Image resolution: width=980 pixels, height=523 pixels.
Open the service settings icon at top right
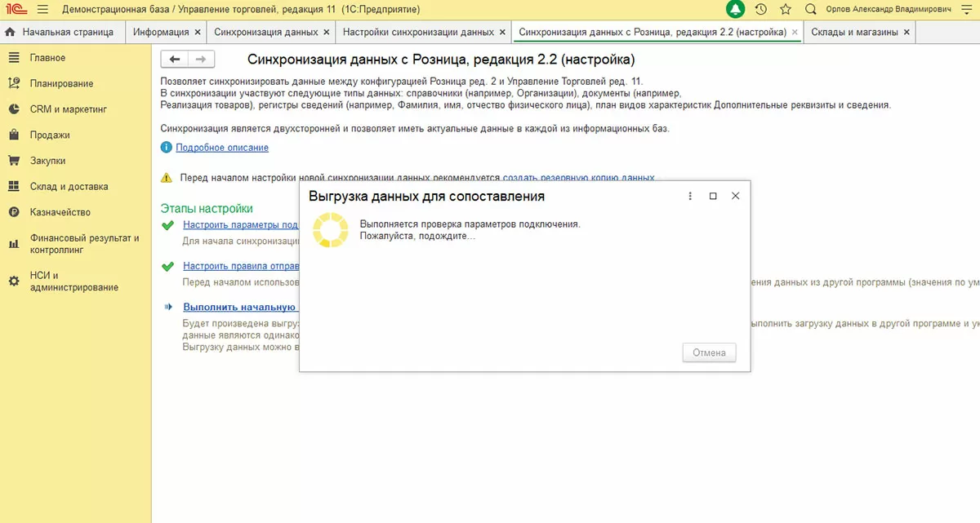(x=967, y=9)
